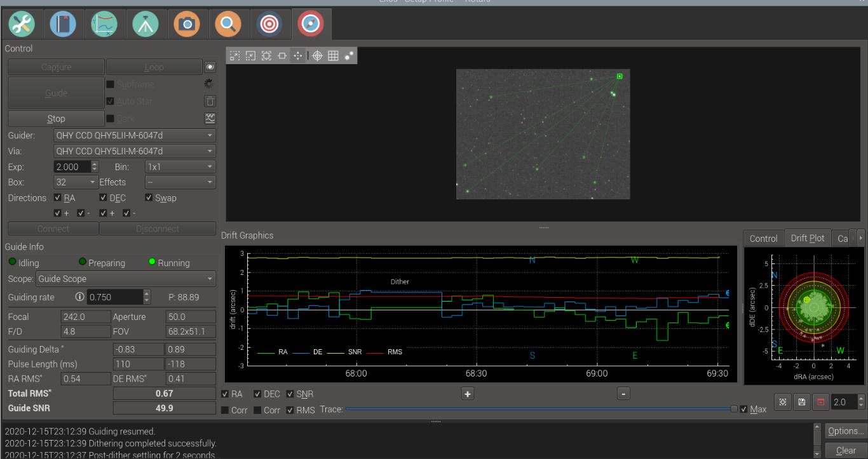Open the Guide compass module
The image size is (868, 459).
coord(311,24)
